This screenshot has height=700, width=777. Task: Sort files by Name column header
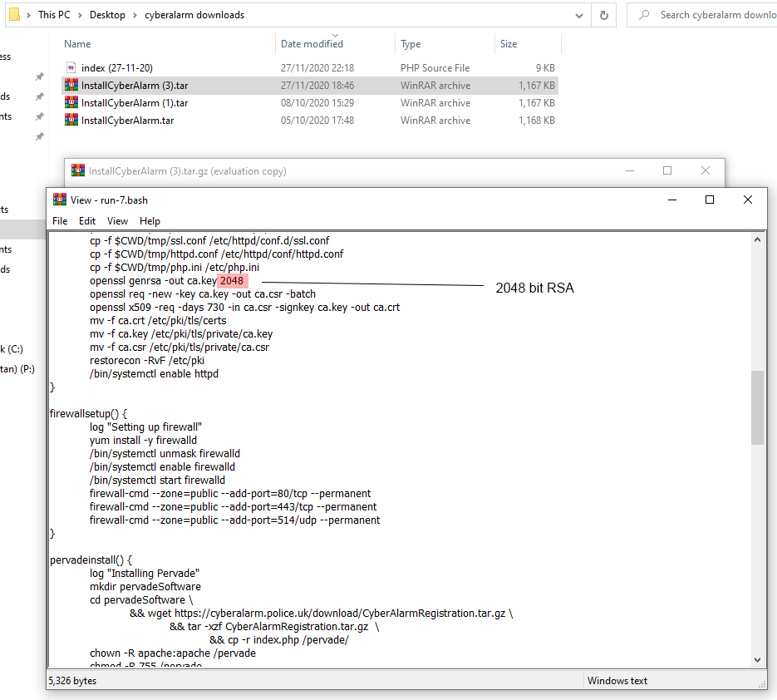(x=77, y=44)
